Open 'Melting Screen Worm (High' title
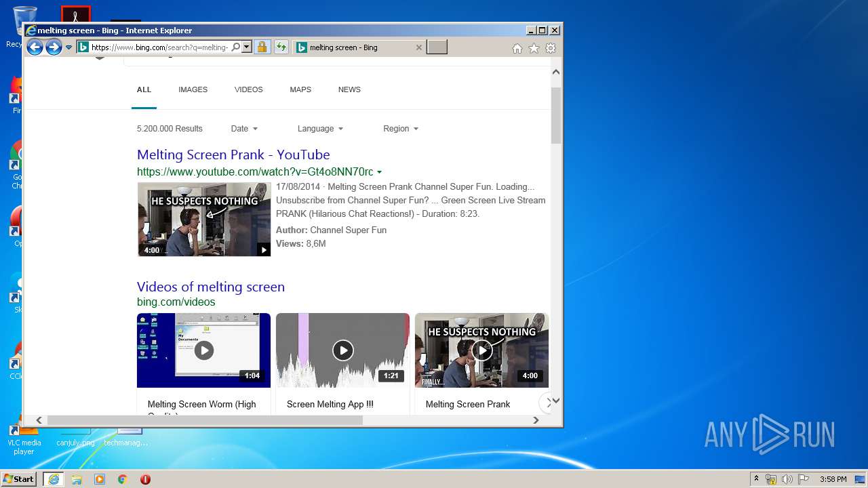This screenshot has width=868, height=488. coord(202,405)
